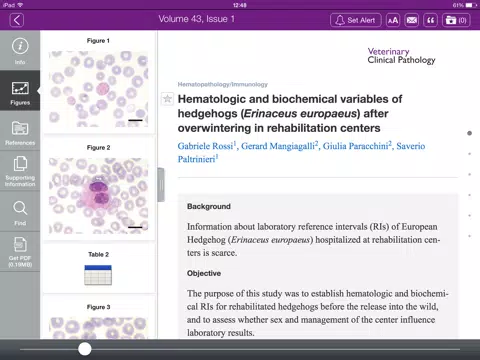Open author Gabriele Rossi link

click(x=207, y=146)
